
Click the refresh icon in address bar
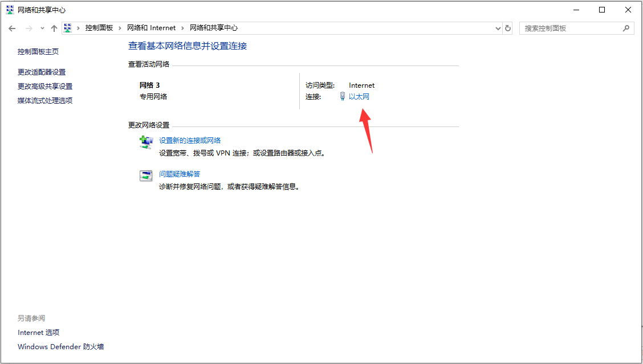pyautogui.click(x=507, y=27)
